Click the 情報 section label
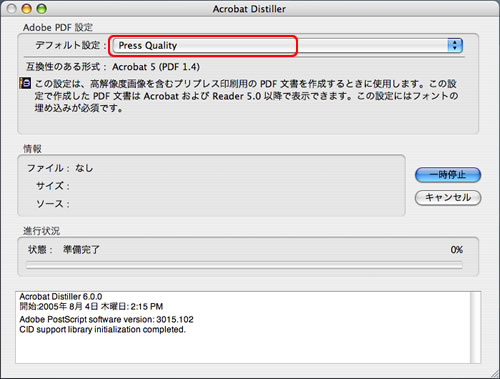This screenshot has height=379, width=500. pyautogui.click(x=32, y=149)
